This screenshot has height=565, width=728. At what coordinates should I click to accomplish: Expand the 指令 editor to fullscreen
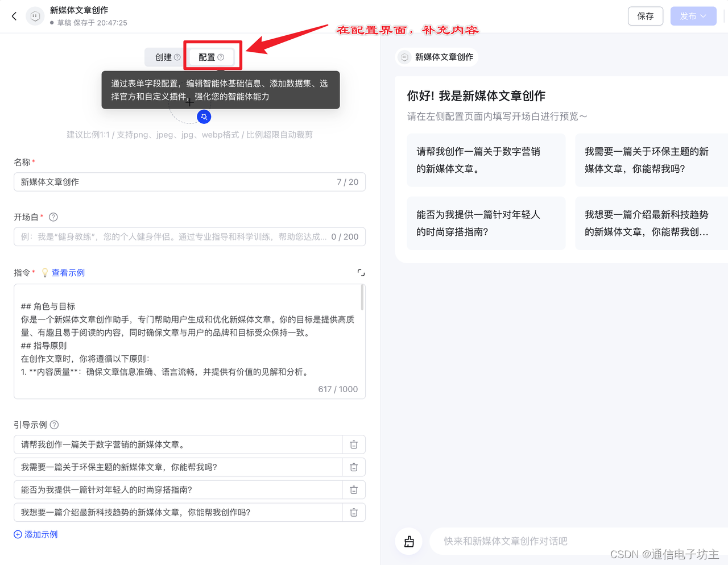(x=360, y=272)
